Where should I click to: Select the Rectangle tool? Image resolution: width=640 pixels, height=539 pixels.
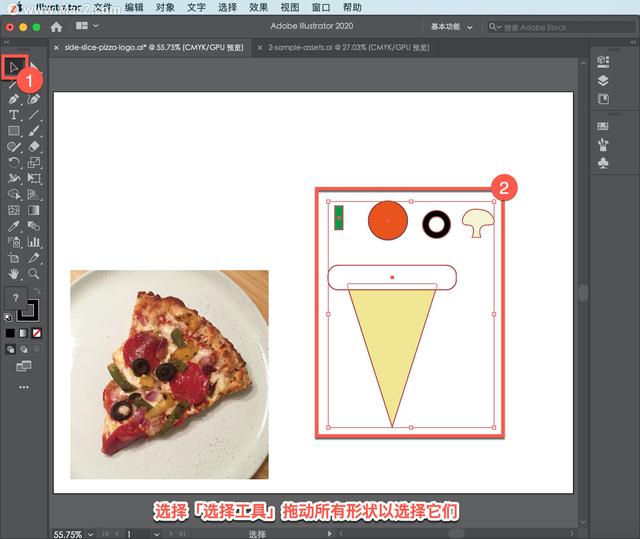[13, 131]
